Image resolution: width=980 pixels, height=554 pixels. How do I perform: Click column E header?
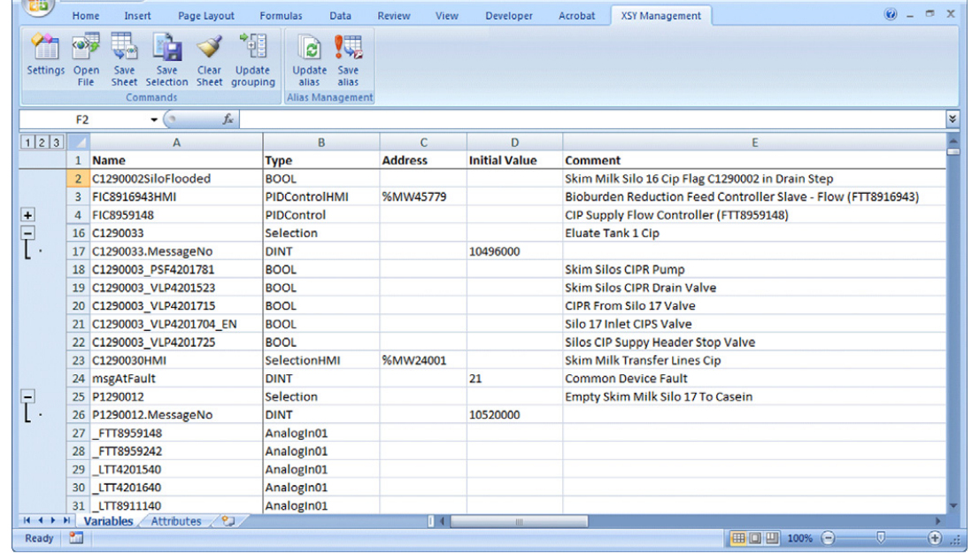pos(753,142)
